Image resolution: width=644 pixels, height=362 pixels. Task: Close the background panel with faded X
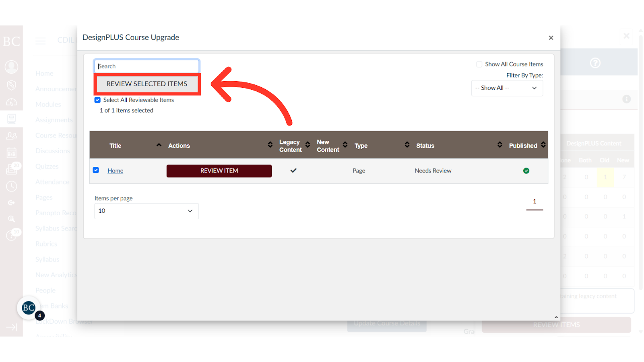626,36
